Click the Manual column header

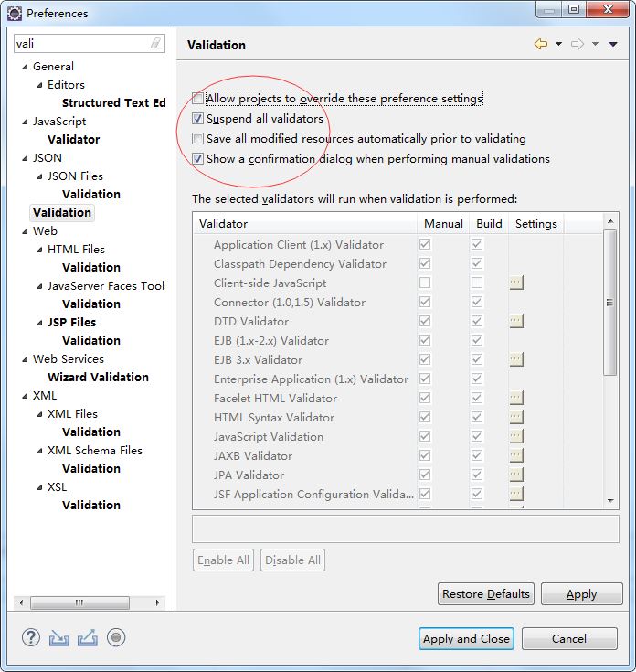point(443,224)
